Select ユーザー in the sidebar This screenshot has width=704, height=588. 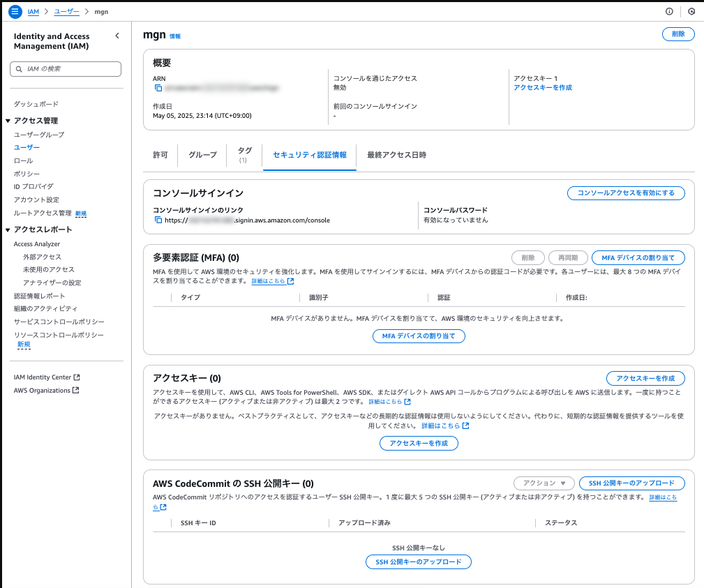tap(27, 147)
